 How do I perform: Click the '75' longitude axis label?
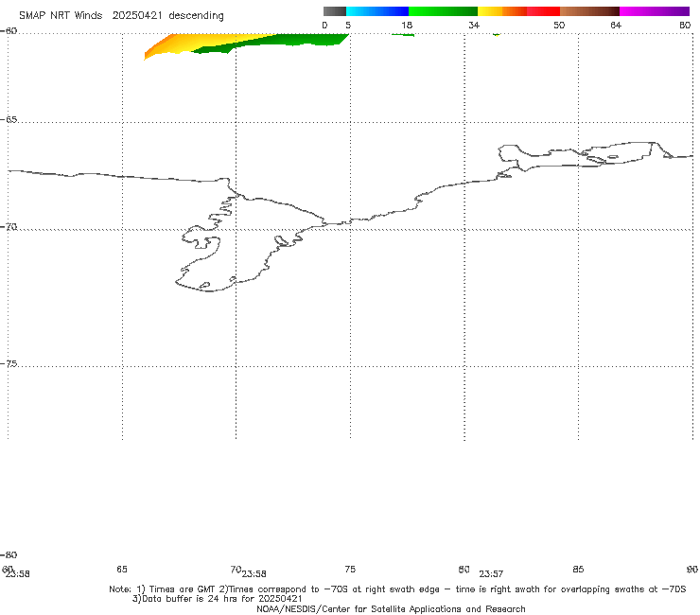coord(350,569)
